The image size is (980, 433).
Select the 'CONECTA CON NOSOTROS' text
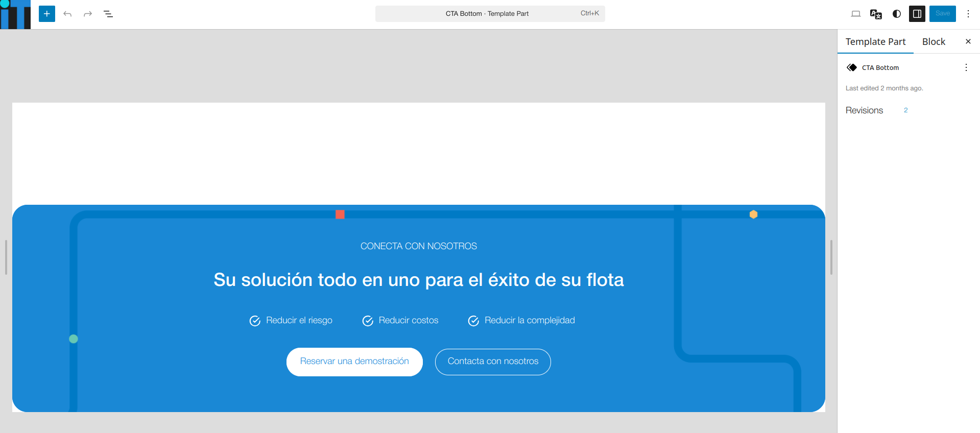click(419, 246)
